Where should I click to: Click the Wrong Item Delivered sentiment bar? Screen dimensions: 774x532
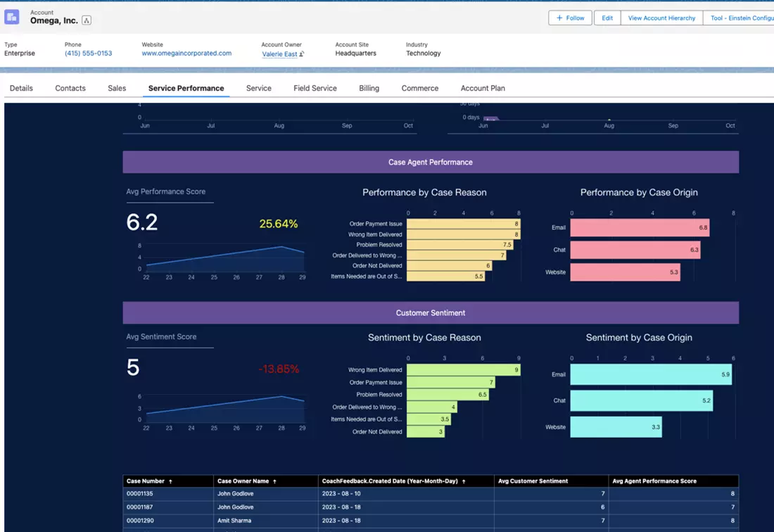464,369
